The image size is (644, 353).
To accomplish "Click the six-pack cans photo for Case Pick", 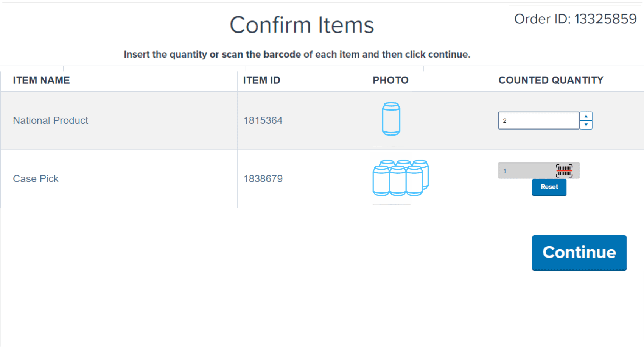I will tap(400, 178).
